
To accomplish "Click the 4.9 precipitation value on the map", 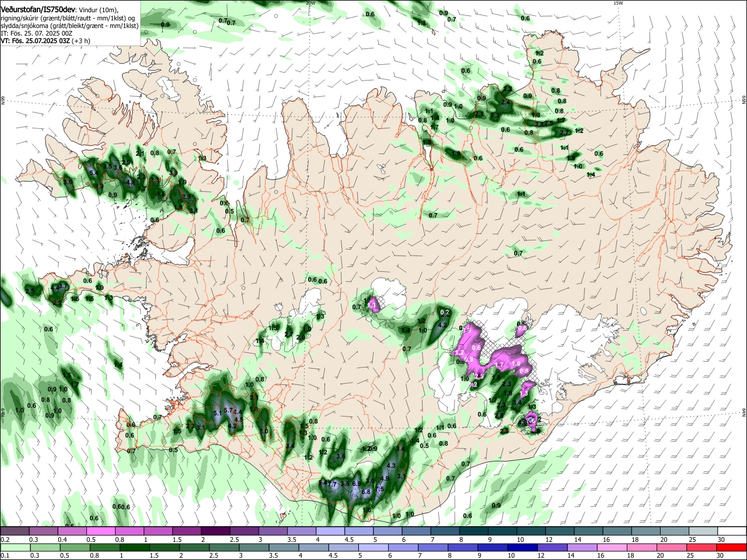I will click(x=384, y=478).
